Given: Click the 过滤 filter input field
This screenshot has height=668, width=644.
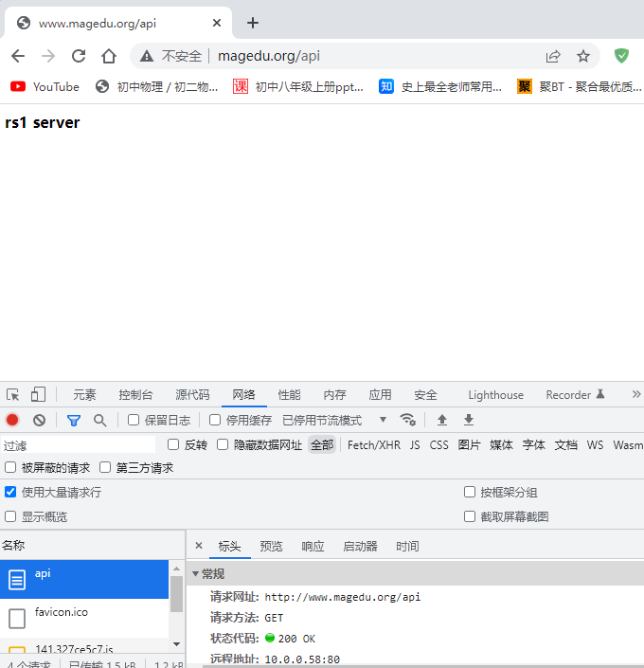Looking at the screenshot, I should (79, 445).
